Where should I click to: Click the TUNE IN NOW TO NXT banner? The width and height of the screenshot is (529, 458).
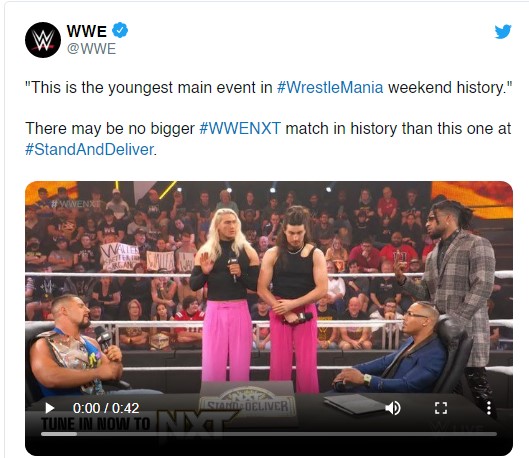pyautogui.click(x=137, y=425)
